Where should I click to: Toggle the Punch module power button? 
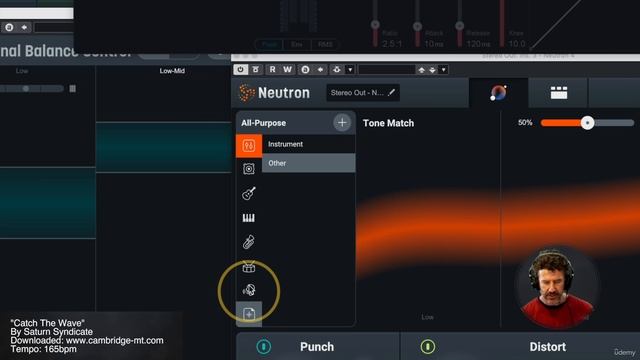264,347
